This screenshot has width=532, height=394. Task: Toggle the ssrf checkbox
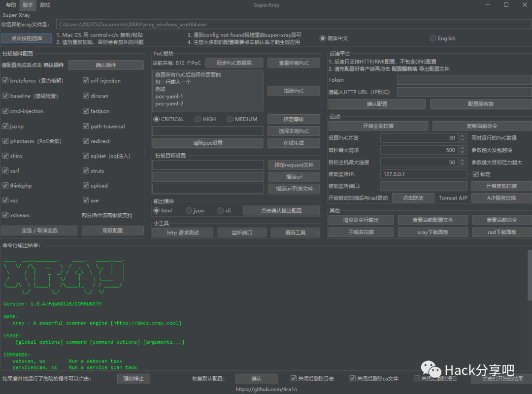pos(5,171)
